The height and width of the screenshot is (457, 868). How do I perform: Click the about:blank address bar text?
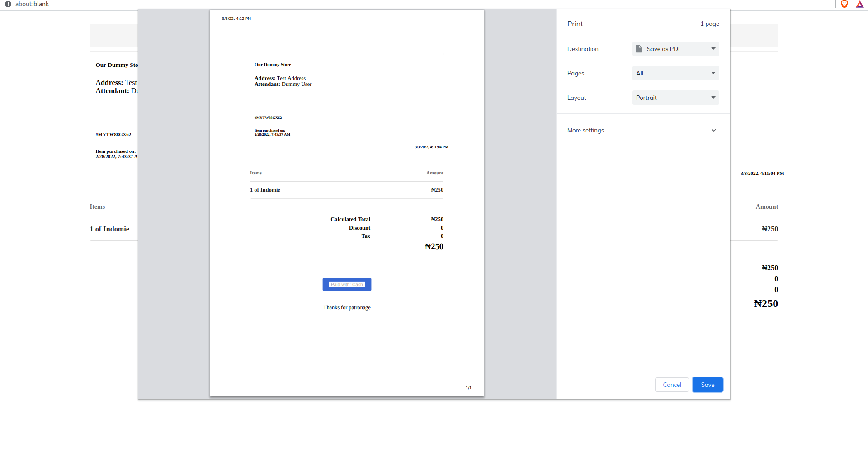tap(32, 4)
